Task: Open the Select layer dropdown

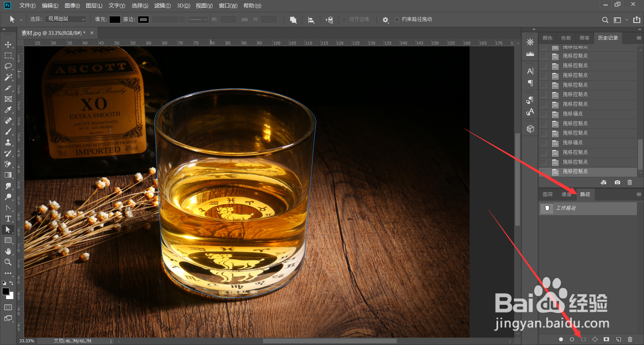Action: [x=66, y=19]
